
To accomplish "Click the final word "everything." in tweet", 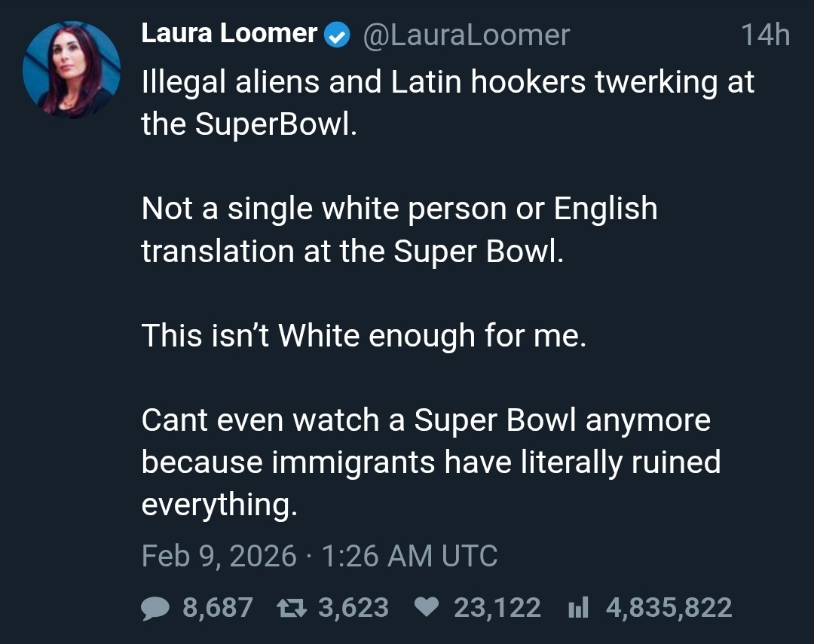I will coord(219,504).
